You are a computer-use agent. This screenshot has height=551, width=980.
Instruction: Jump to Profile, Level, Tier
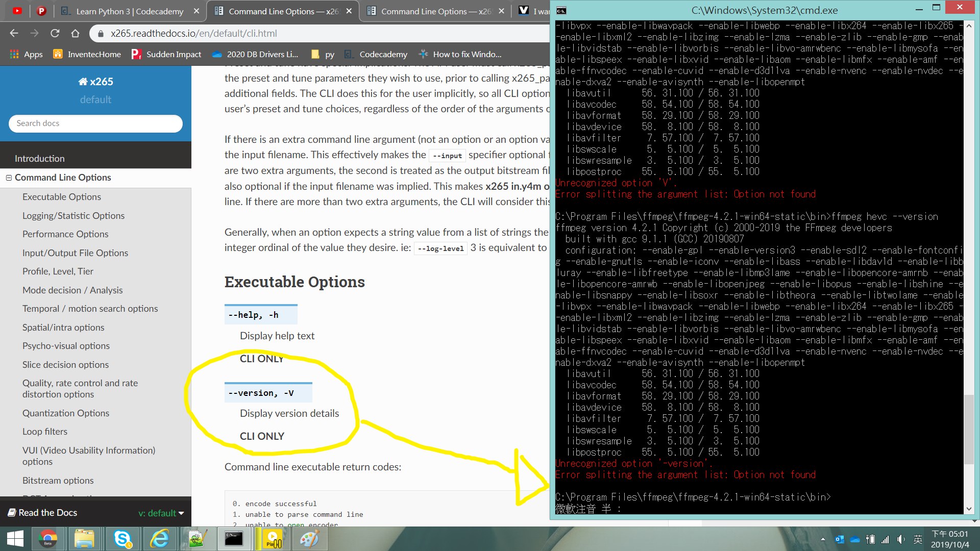58,271
